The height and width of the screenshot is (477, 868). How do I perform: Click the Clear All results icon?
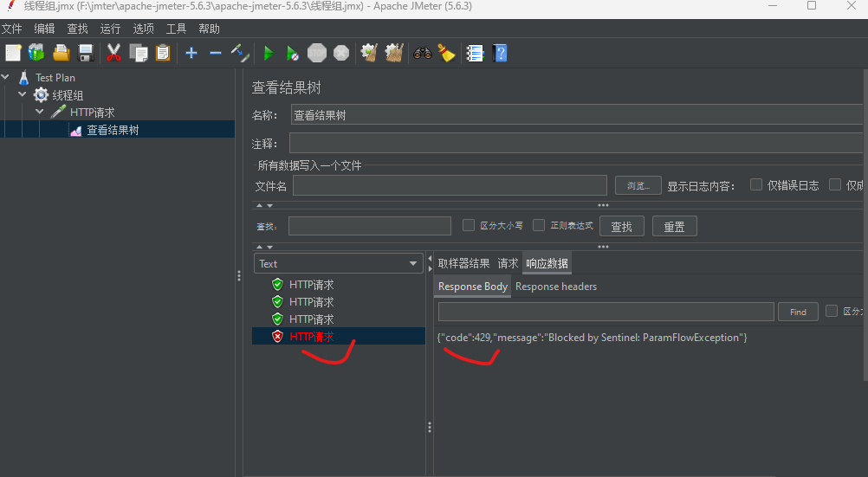[394, 53]
